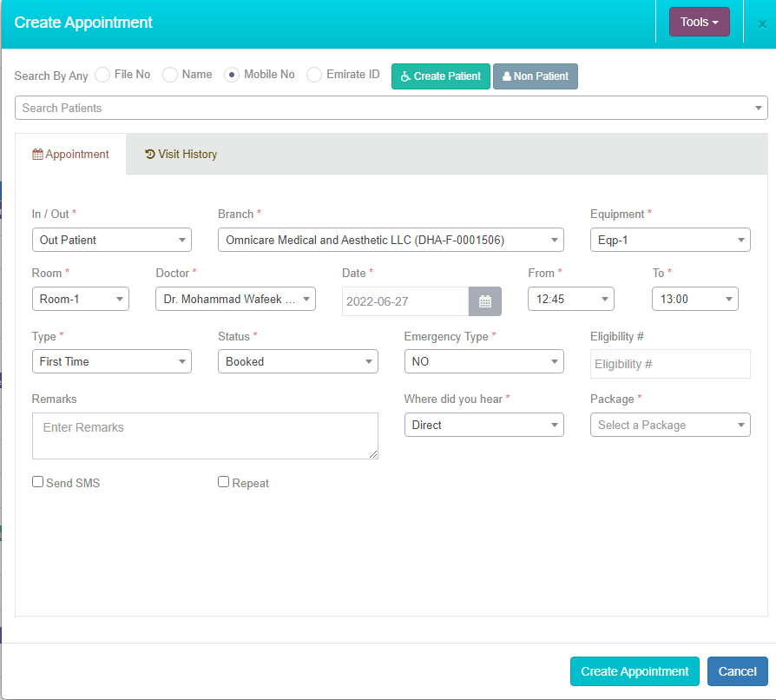
Task: Open the Tools dropdown menu
Action: (x=700, y=21)
